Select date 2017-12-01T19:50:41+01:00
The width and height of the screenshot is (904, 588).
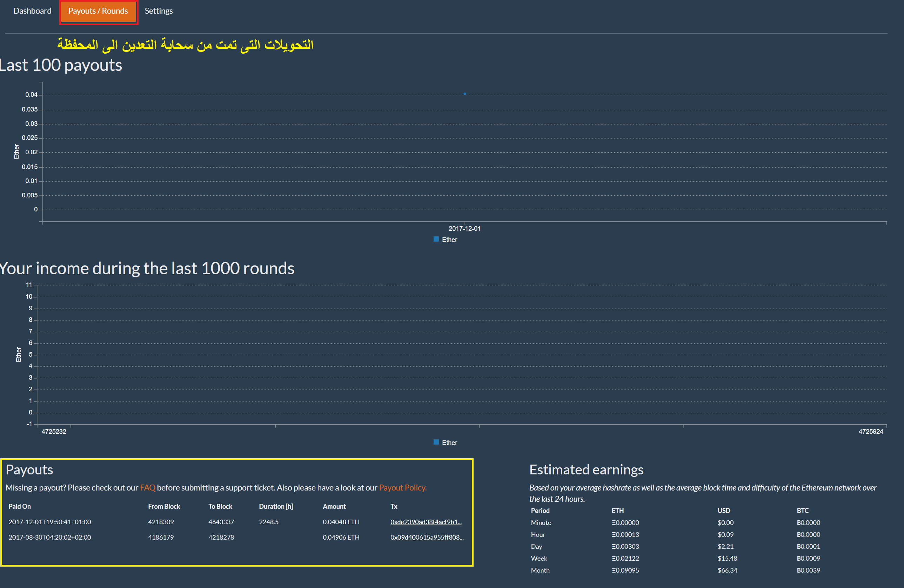click(50, 522)
